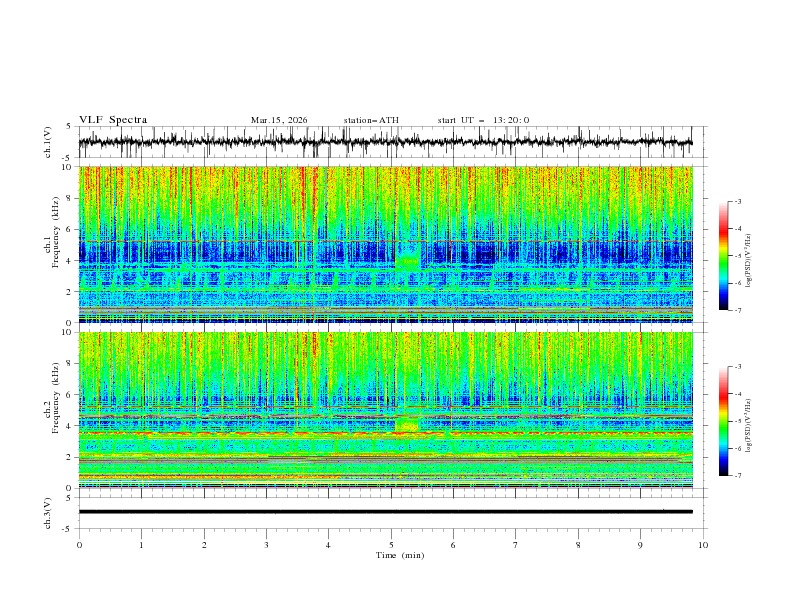This screenshot has width=792, height=612.
Task: Click the ch.3 flat black trace
Action: click(x=385, y=512)
